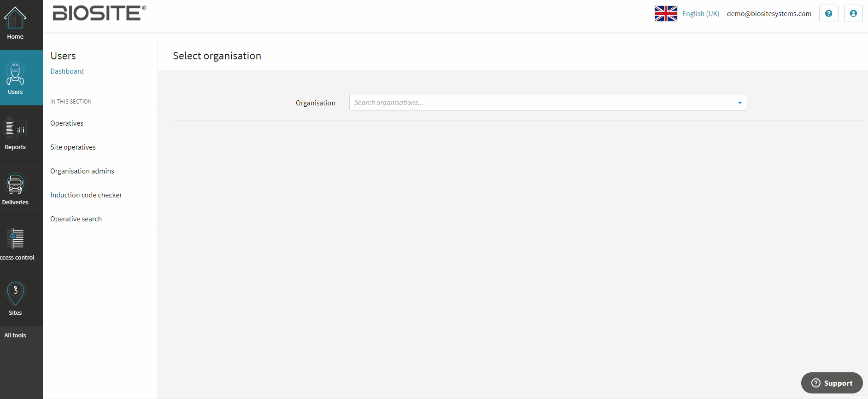Open the user account profile icon
This screenshot has height=399, width=868.
click(x=853, y=13)
